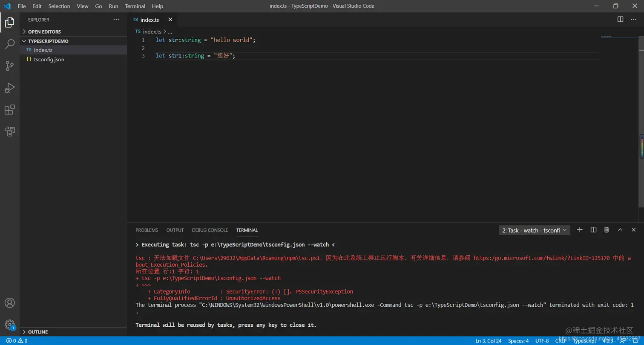Screen dimensions: 644x345
Task: Select the TERMINAL panel tab
Action: coord(247,230)
